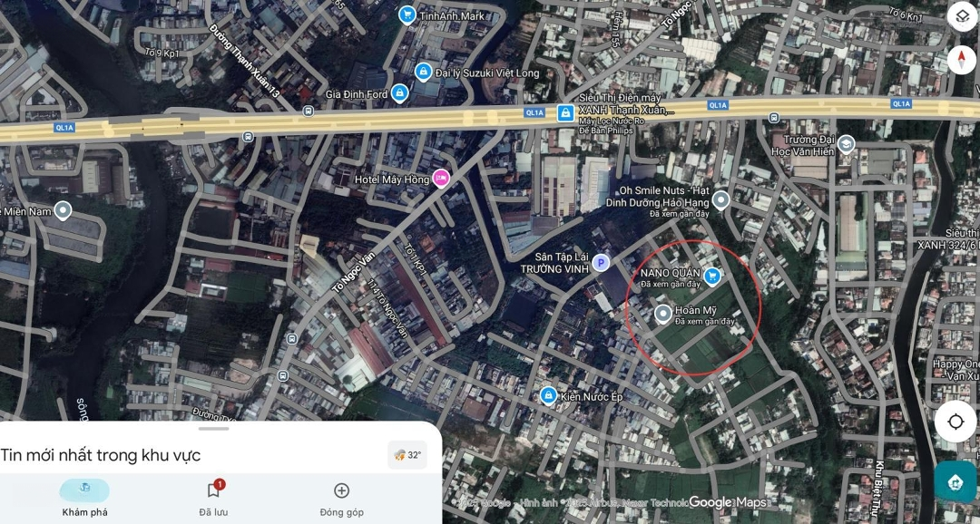
Task: Select TinhAnh Mark store pin
Action: [x=407, y=15]
